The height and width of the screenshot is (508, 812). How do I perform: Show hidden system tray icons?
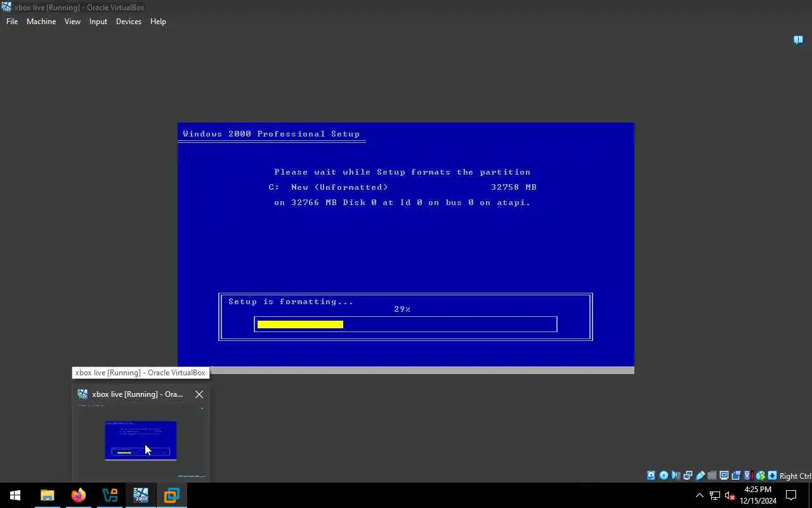(x=700, y=495)
